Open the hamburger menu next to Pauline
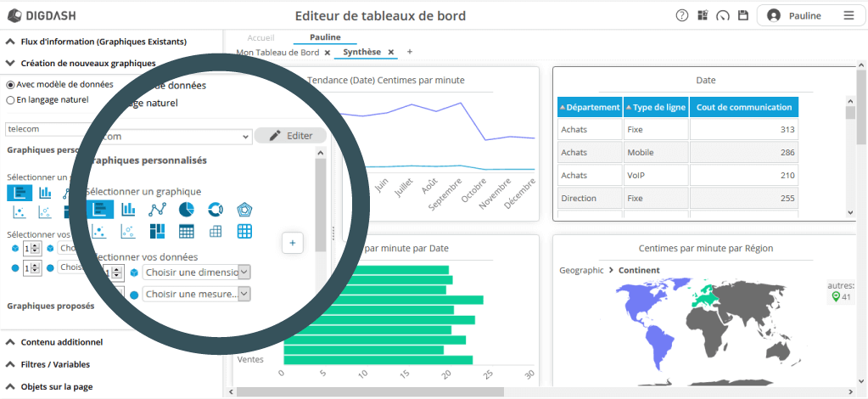 [848, 16]
